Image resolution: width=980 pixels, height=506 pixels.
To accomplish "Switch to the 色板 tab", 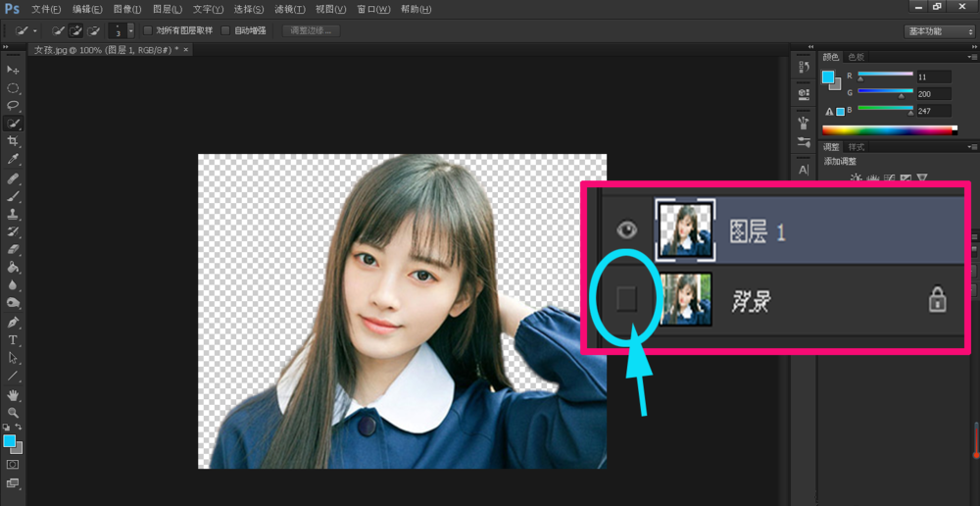I will click(x=856, y=57).
